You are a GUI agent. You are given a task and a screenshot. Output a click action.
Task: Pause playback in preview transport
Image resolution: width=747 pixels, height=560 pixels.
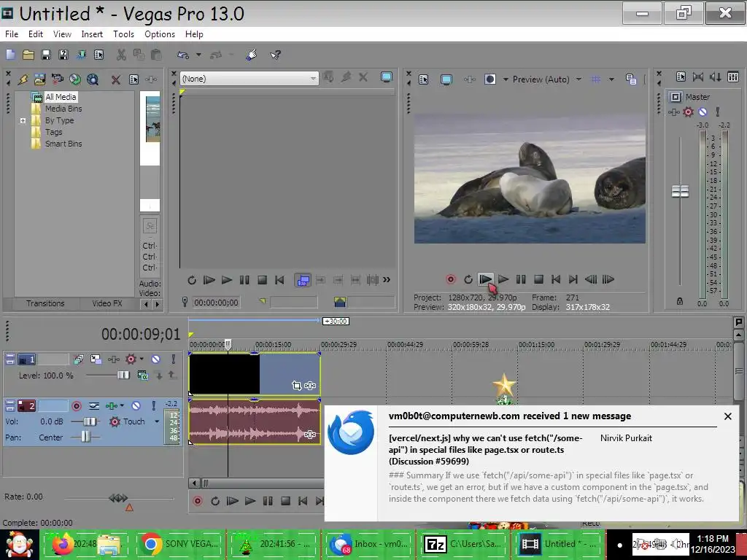click(521, 279)
